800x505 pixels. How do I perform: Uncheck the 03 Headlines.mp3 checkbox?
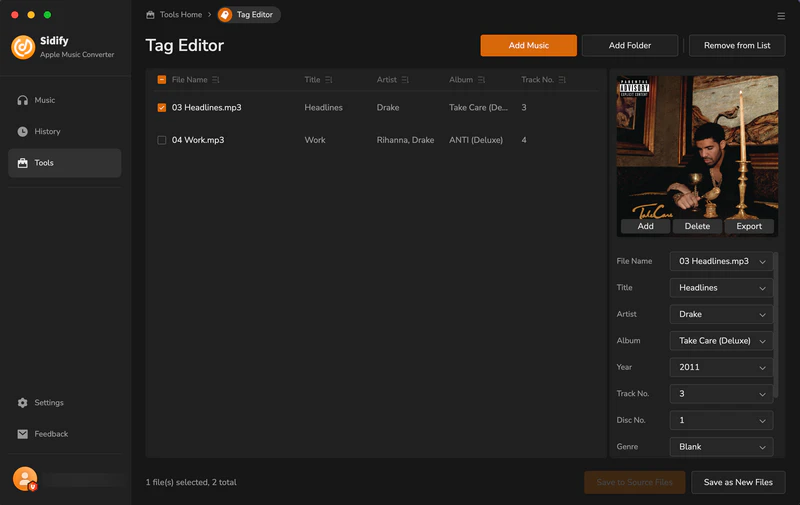(x=162, y=108)
